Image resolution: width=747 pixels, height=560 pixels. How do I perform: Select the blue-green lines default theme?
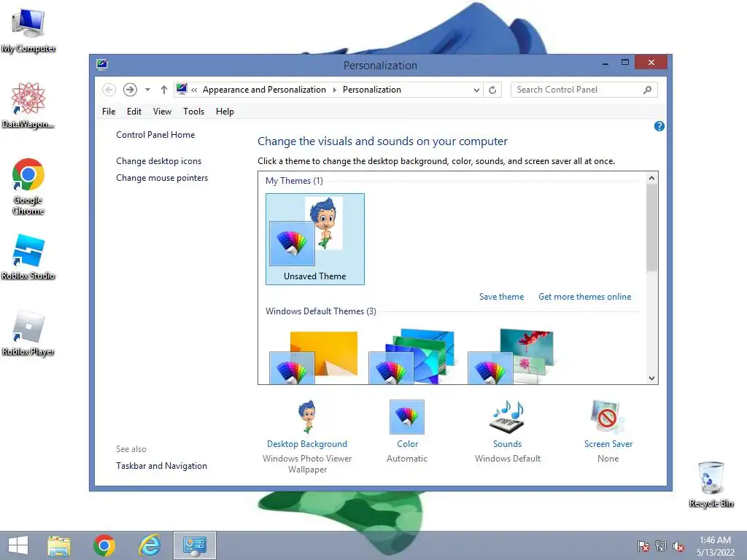[412, 356]
